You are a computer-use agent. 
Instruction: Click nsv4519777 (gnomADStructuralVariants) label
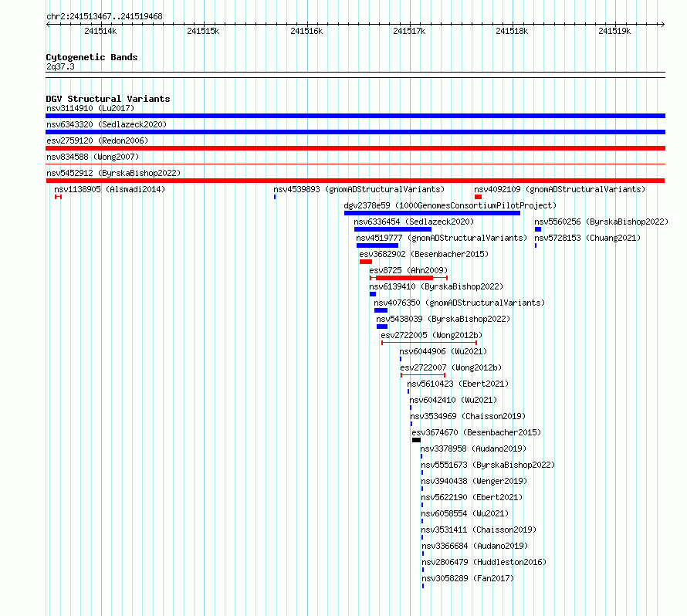pos(442,238)
